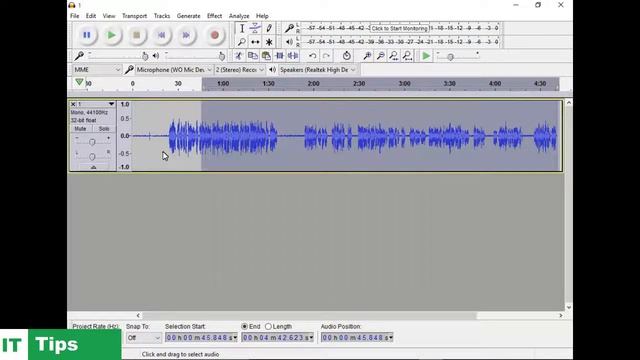Open the Effect menu
The height and width of the screenshot is (360, 640).
tap(214, 16)
